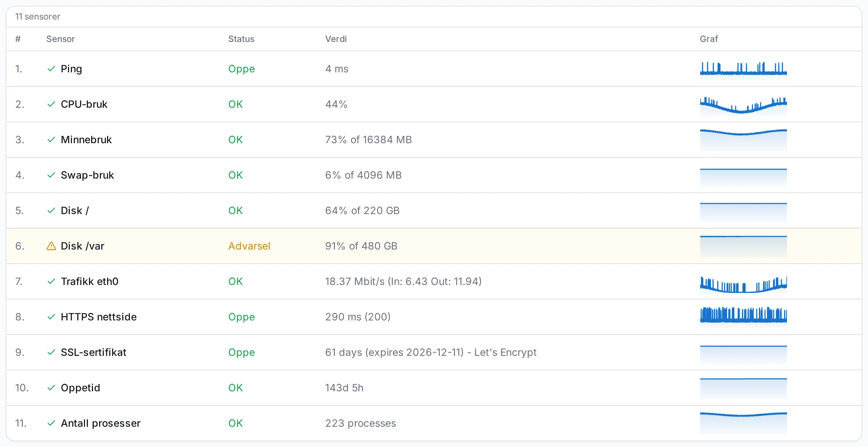Click the 11 sensorer count label
868x447 pixels.
coord(38,17)
